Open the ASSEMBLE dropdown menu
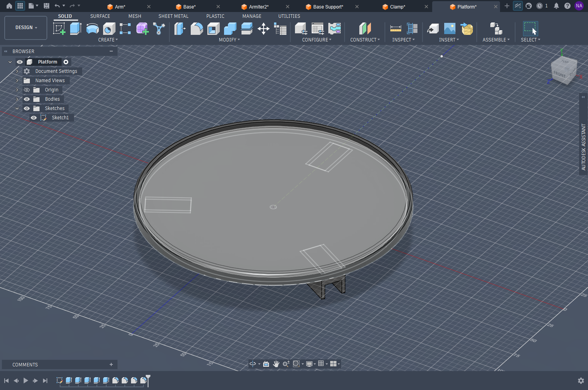588x390 pixels. [x=496, y=40]
